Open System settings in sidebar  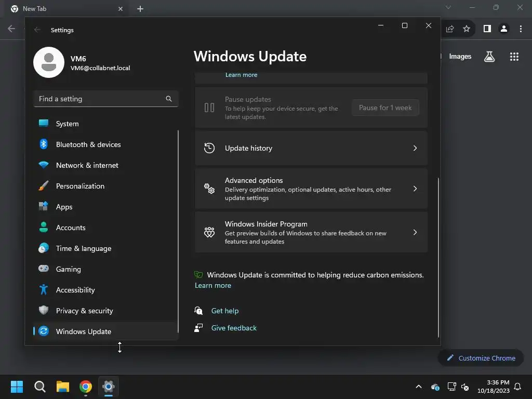pos(105,124)
